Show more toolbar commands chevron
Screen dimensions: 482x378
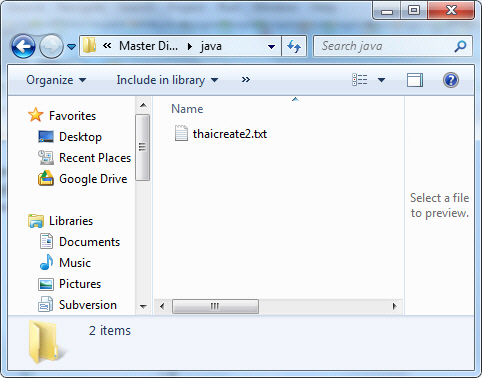click(x=246, y=80)
